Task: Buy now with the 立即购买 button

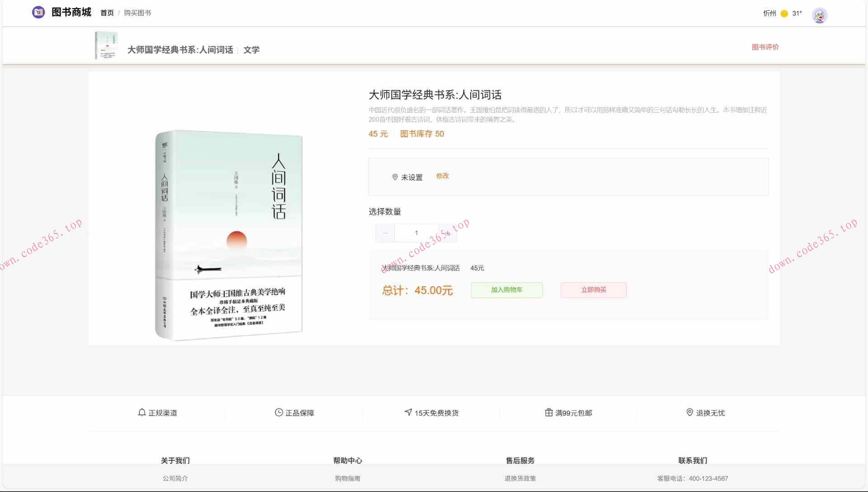Action: pyautogui.click(x=593, y=290)
